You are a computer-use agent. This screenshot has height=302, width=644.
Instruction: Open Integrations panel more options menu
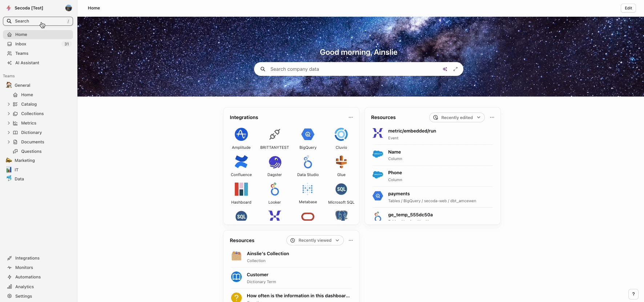pyautogui.click(x=350, y=117)
